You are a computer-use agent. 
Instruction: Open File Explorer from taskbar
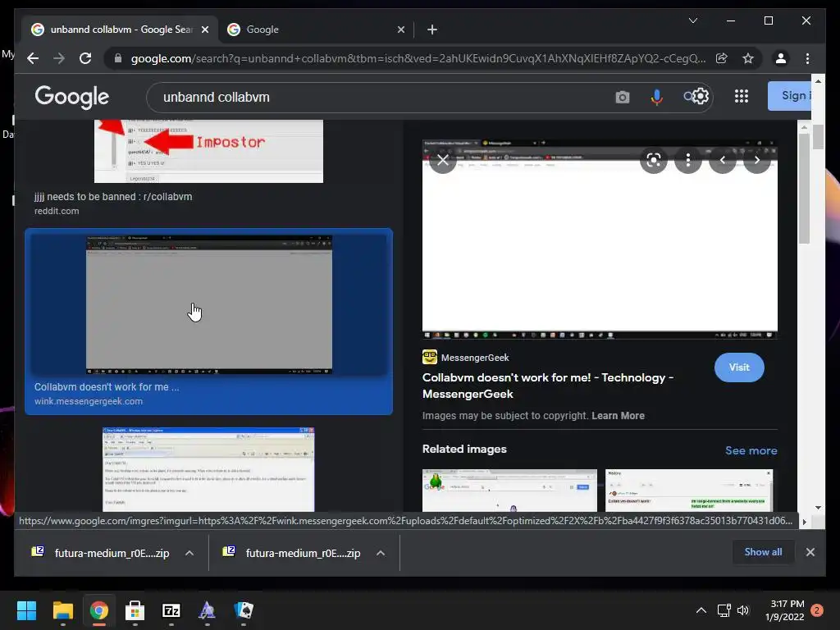pyautogui.click(x=62, y=610)
